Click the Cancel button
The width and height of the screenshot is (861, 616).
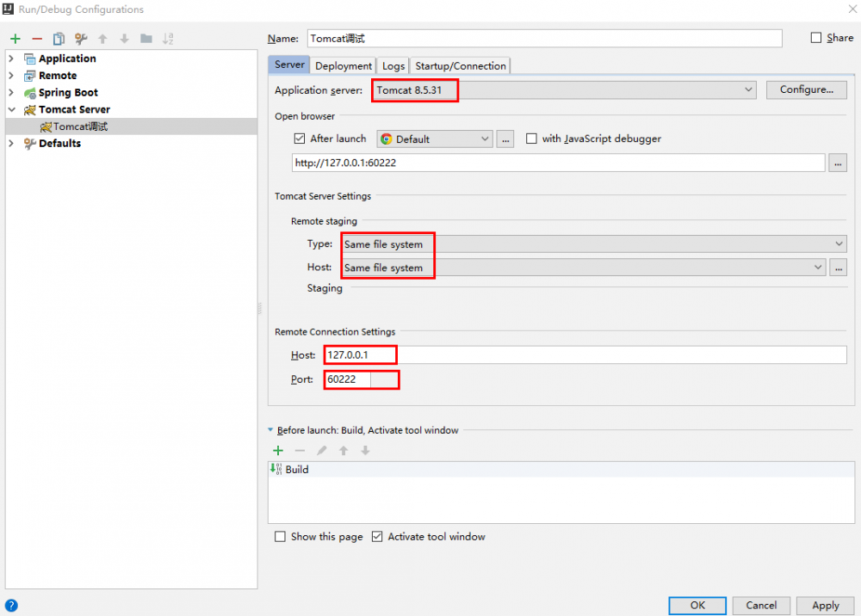point(761,605)
